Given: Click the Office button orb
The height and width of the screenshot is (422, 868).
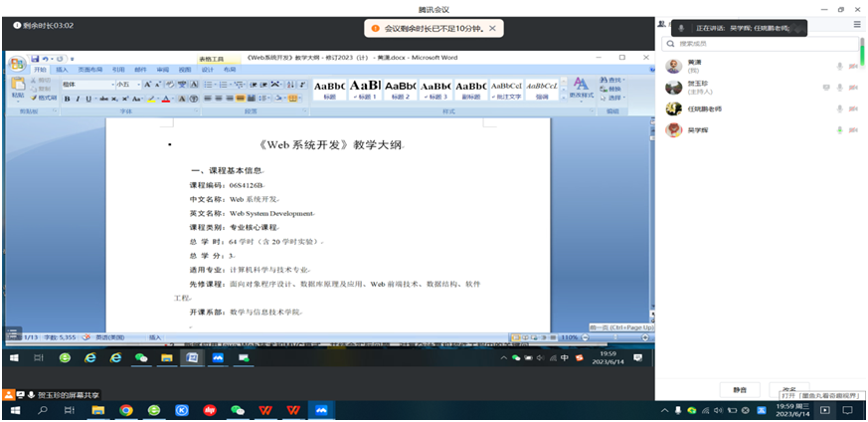Looking at the screenshot, I should pos(17,63).
